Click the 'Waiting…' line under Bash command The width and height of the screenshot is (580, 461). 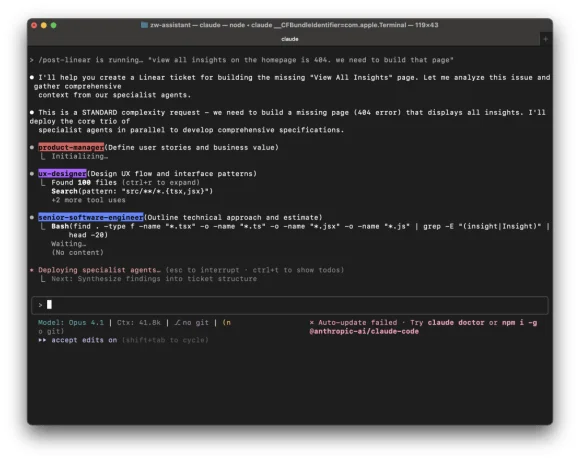coord(68,244)
